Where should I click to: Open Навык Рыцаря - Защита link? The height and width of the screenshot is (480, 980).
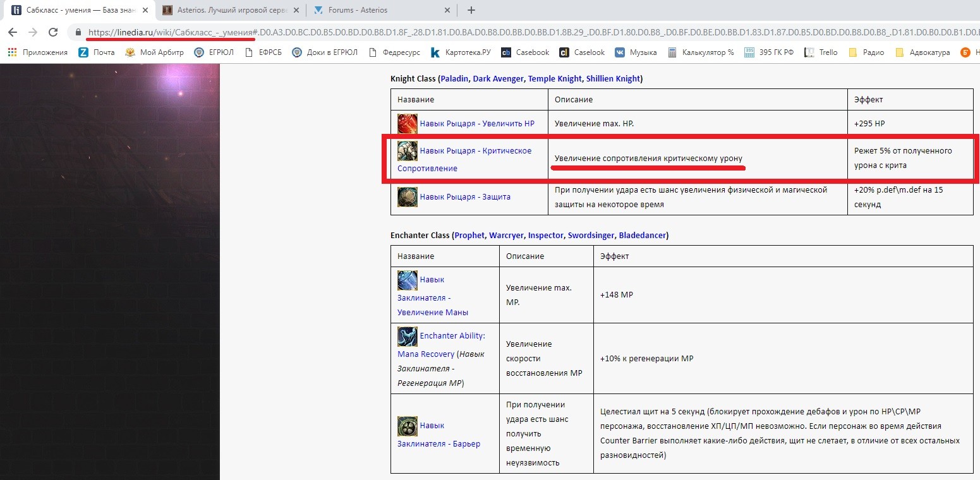465,196
